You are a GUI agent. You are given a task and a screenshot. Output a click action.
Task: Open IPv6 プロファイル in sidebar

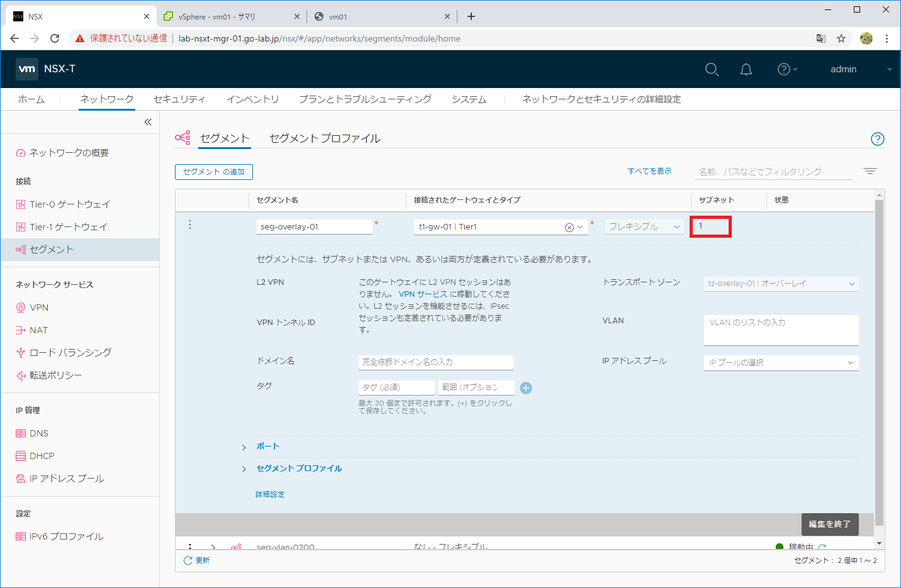60,536
